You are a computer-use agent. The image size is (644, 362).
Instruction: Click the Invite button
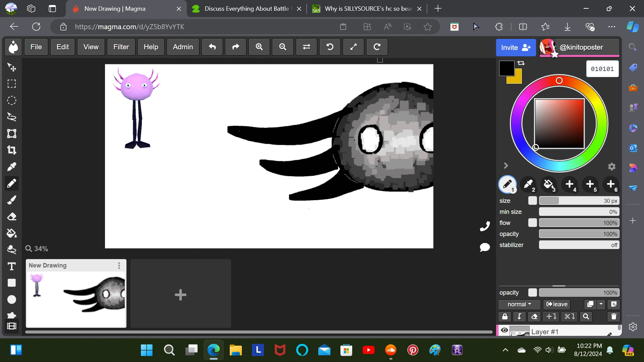coord(516,47)
